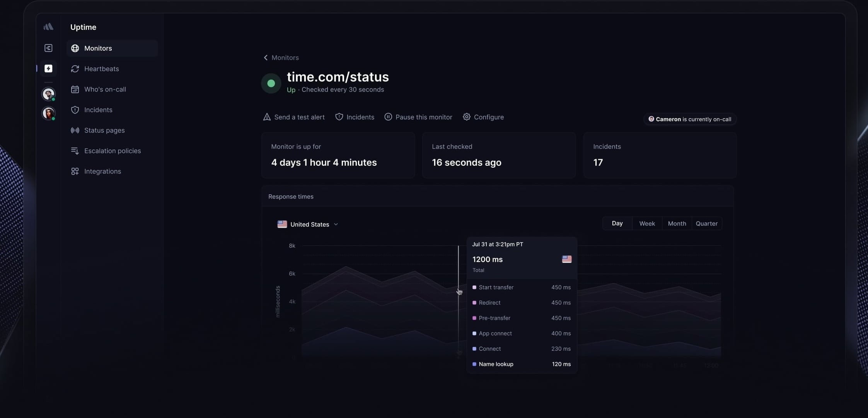Select the Monitors globe icon

(x=75, y=48)
